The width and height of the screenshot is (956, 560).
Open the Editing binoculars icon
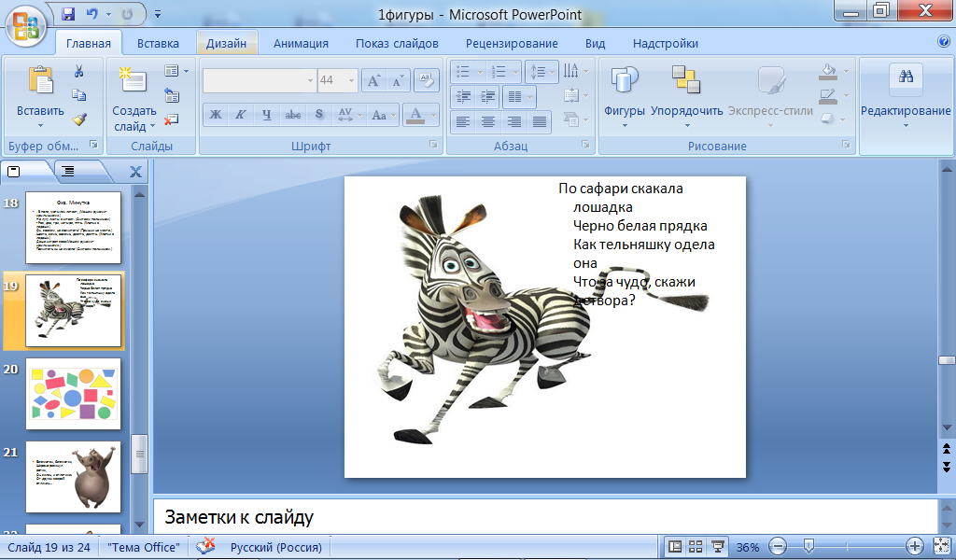coord(906,77)
